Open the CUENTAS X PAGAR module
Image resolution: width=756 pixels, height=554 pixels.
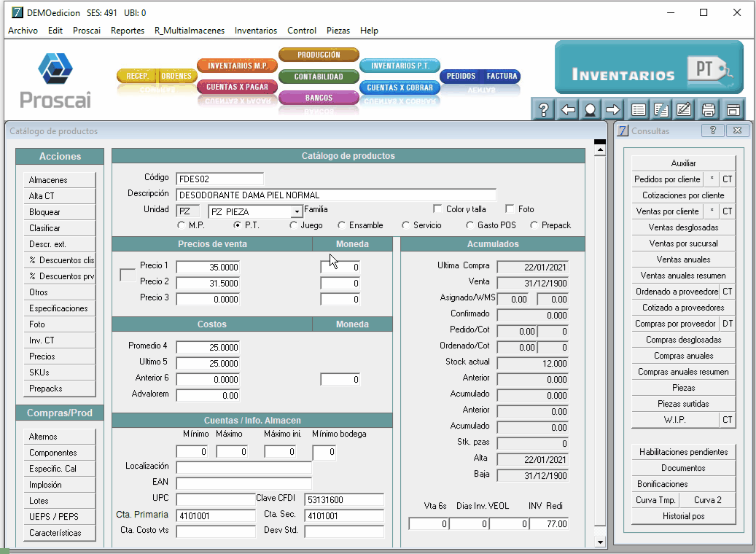[237, 87]
